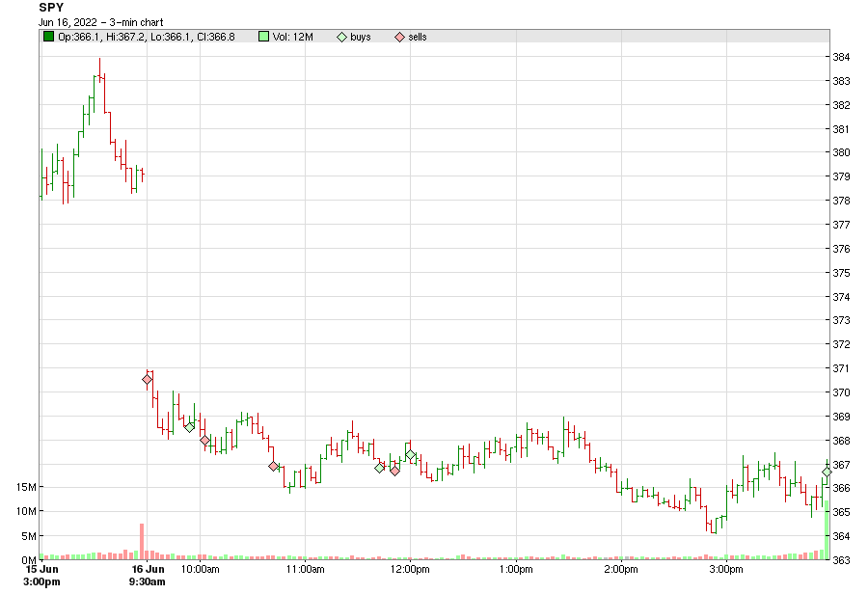Click the tall red opening volume bar

[x=142, y=541]
